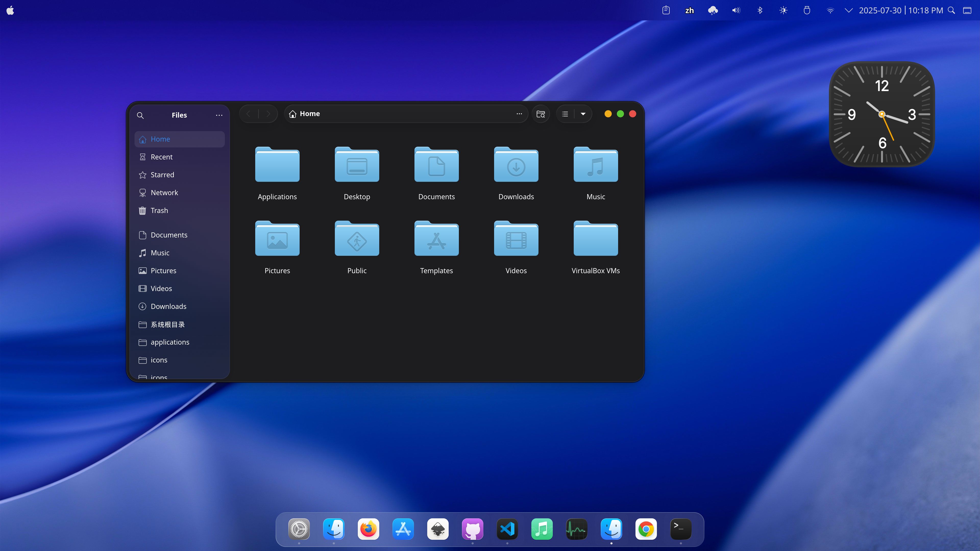Open System Settings from the dock
Screen dimensions: 980x551
click(299, 529)
